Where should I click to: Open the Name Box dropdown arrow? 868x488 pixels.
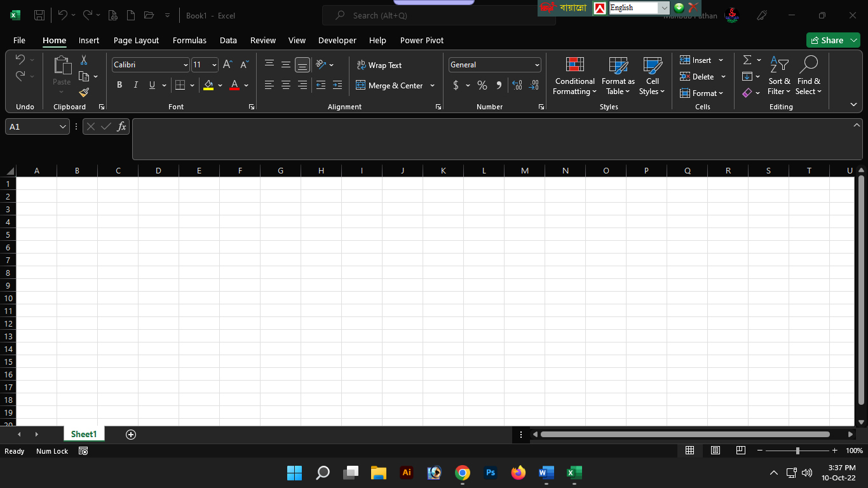coord(63,126)
